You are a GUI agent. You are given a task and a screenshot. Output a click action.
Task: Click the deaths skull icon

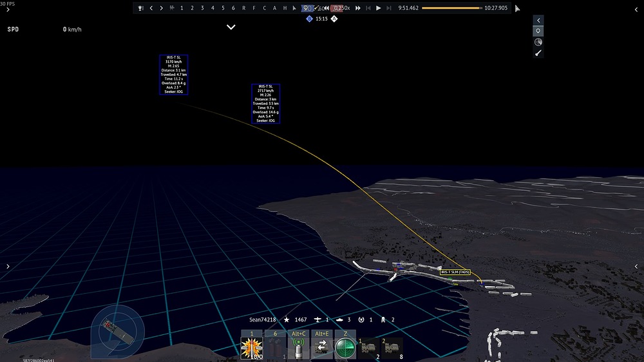pos(383,319)
